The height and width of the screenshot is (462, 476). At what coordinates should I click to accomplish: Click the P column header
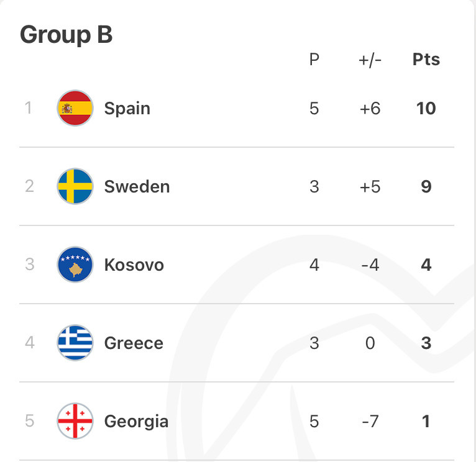(314, 60)
